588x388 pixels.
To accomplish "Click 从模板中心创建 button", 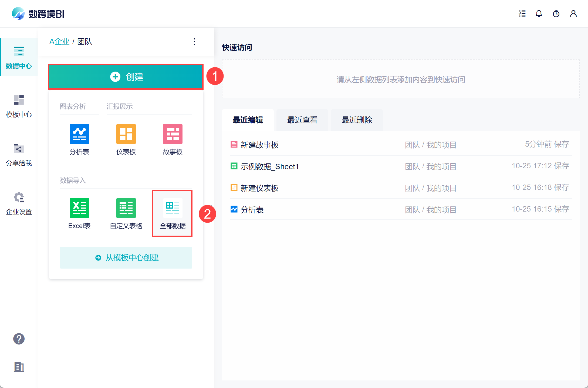I will 126,258.
